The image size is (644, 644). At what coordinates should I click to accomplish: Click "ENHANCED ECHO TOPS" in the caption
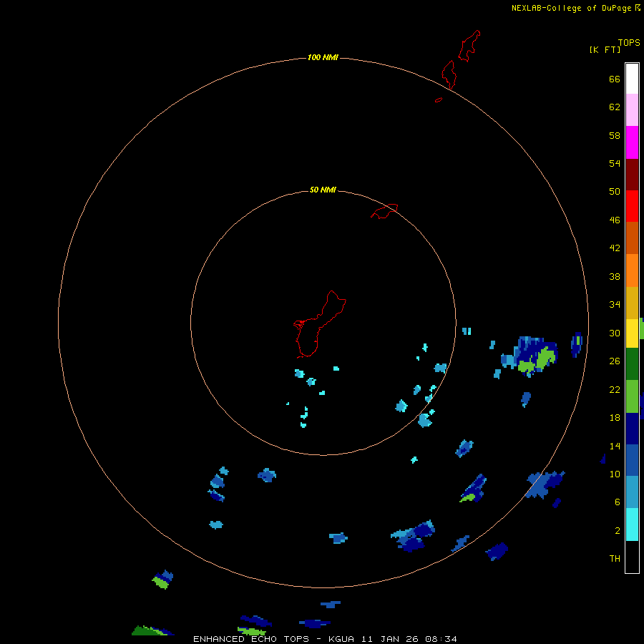251,639
